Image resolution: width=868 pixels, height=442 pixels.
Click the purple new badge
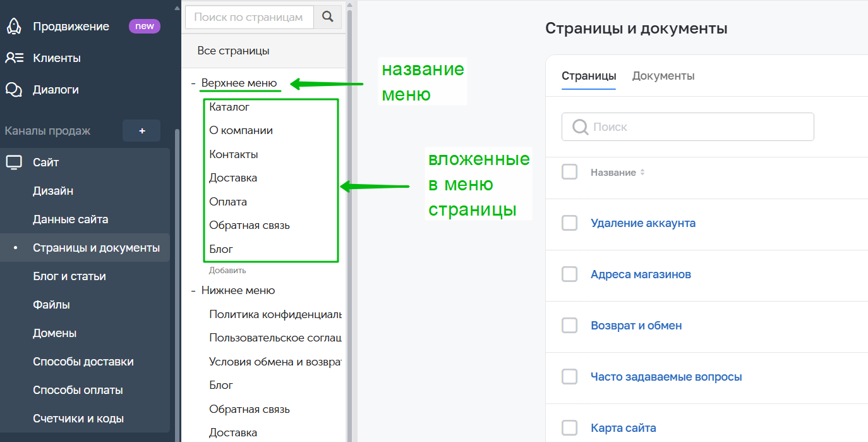[145, 27]
